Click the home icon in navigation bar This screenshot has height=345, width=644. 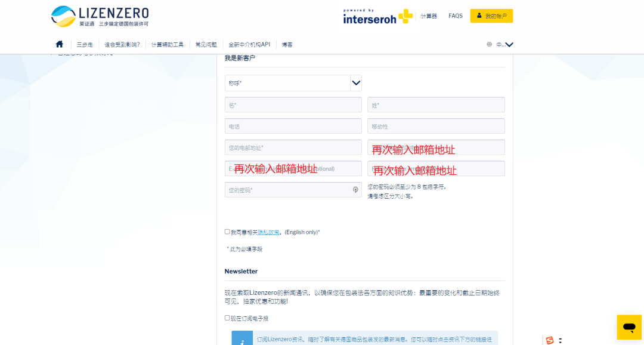pos(59,44)
